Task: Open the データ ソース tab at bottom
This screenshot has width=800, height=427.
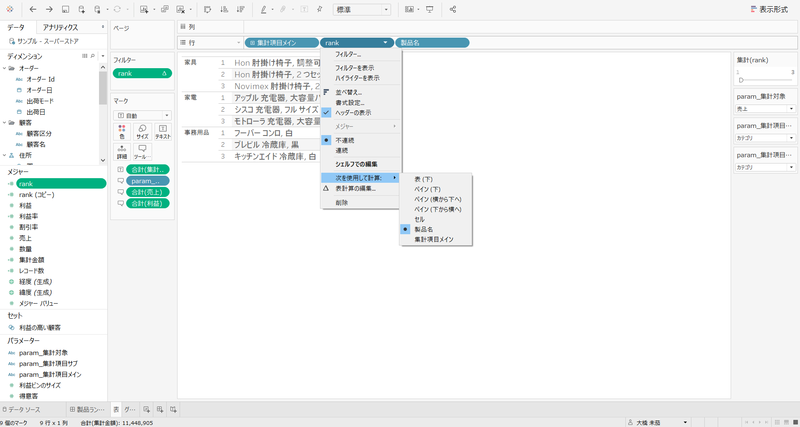Action: coord(21,409)
